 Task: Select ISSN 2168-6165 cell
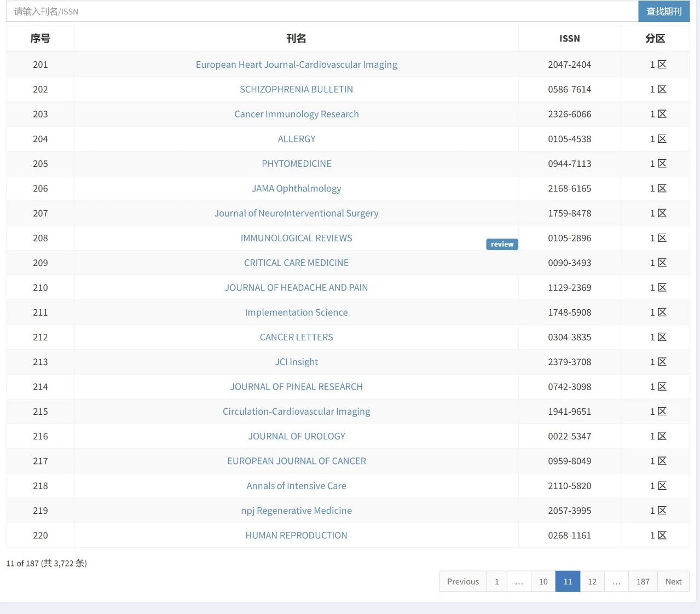tap(570, 188)
